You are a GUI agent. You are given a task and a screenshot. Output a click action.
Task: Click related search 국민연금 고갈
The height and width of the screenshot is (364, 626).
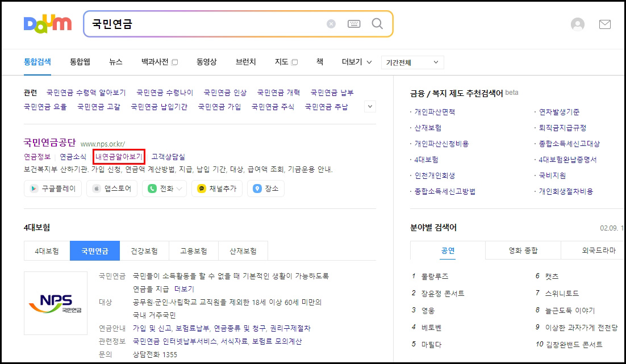99,107
